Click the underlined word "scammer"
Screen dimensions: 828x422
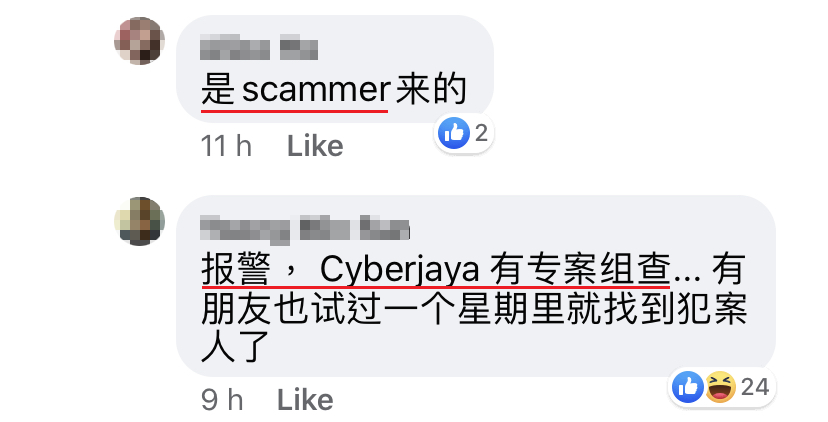(316, 91)
